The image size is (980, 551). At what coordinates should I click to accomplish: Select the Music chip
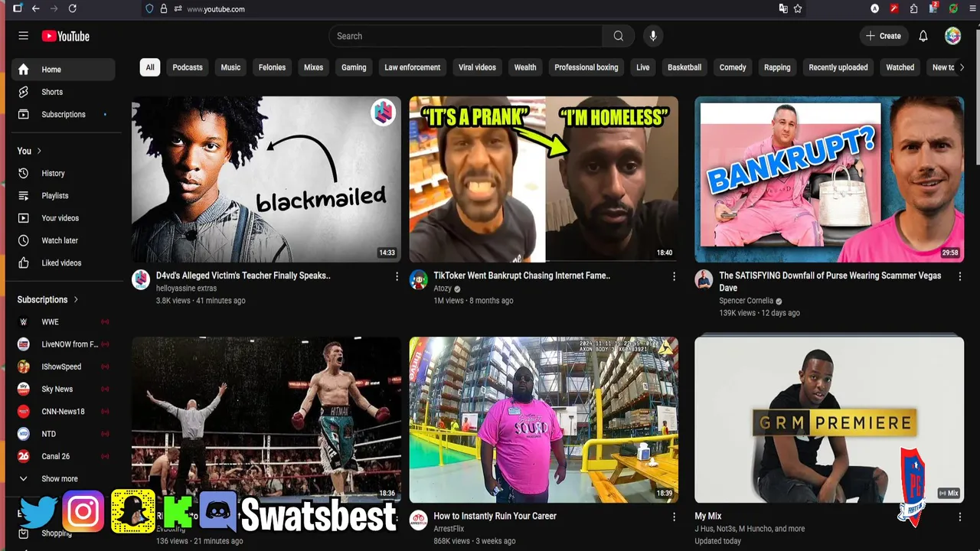(230, 67)
